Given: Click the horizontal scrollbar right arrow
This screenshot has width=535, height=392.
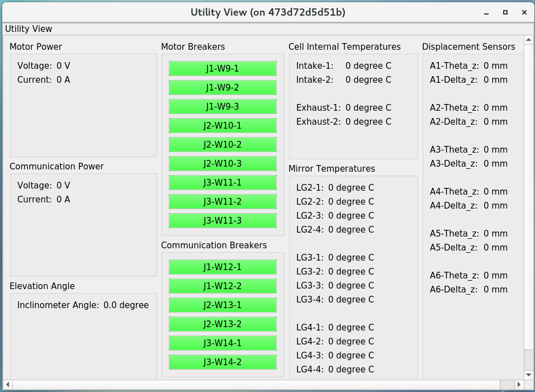Looking at the screenshot, I should click(519, 385).
